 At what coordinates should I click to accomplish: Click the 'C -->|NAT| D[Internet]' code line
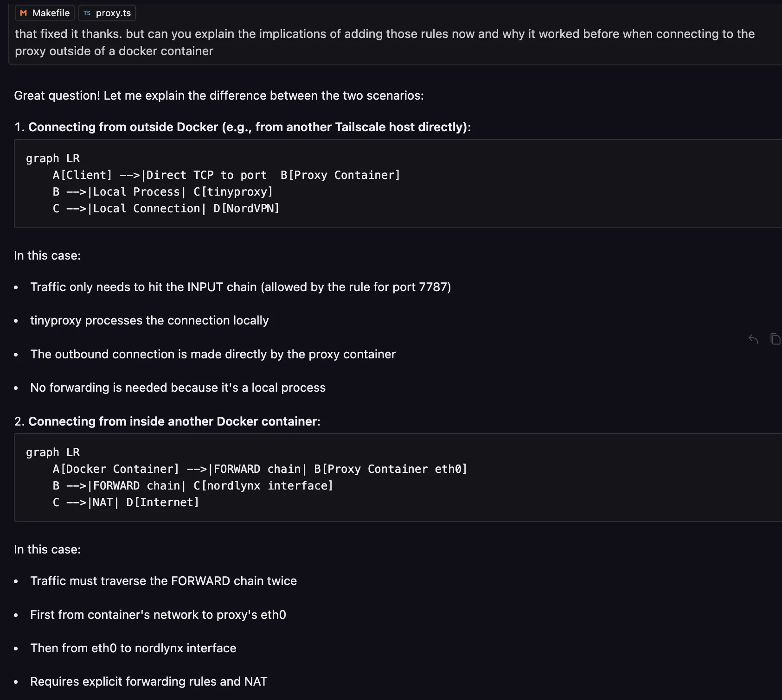pyautogui.click(x=126, y=503)
